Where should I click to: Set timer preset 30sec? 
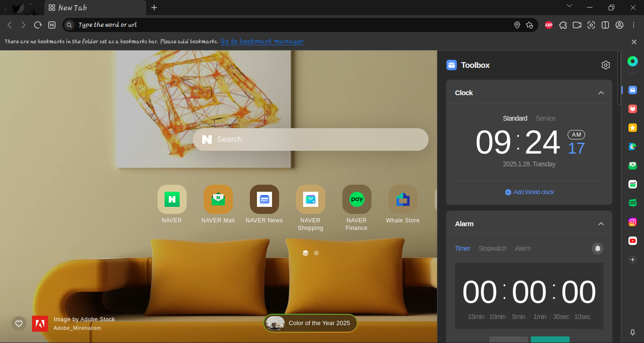pos(561,317)
